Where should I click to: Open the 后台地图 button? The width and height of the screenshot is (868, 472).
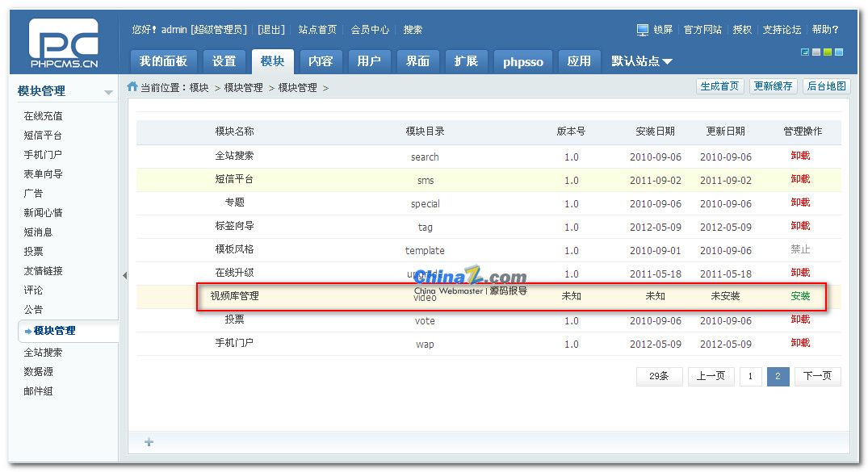(x=827, y=86)
